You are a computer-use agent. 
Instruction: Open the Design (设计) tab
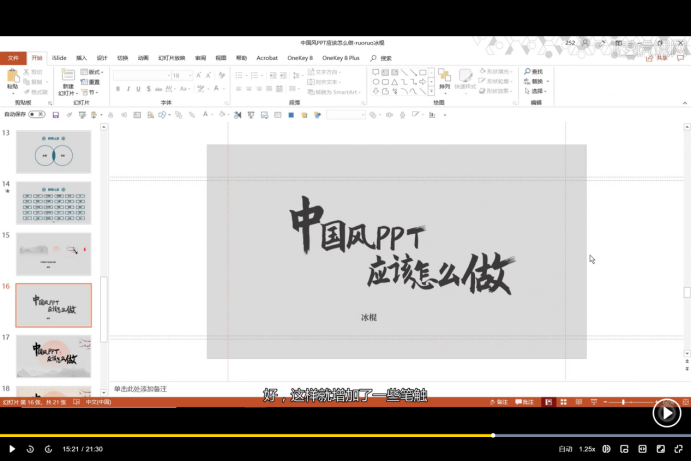coord(102,58)
